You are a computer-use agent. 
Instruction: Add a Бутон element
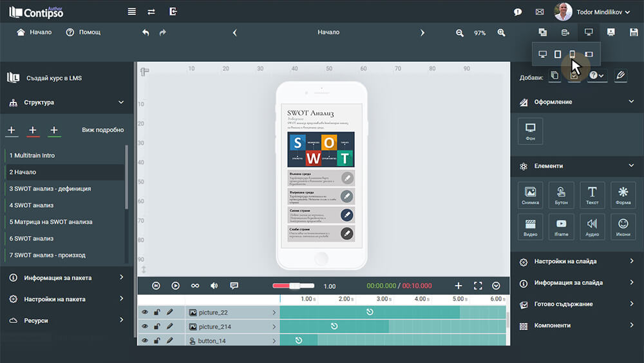click(561, 195)
